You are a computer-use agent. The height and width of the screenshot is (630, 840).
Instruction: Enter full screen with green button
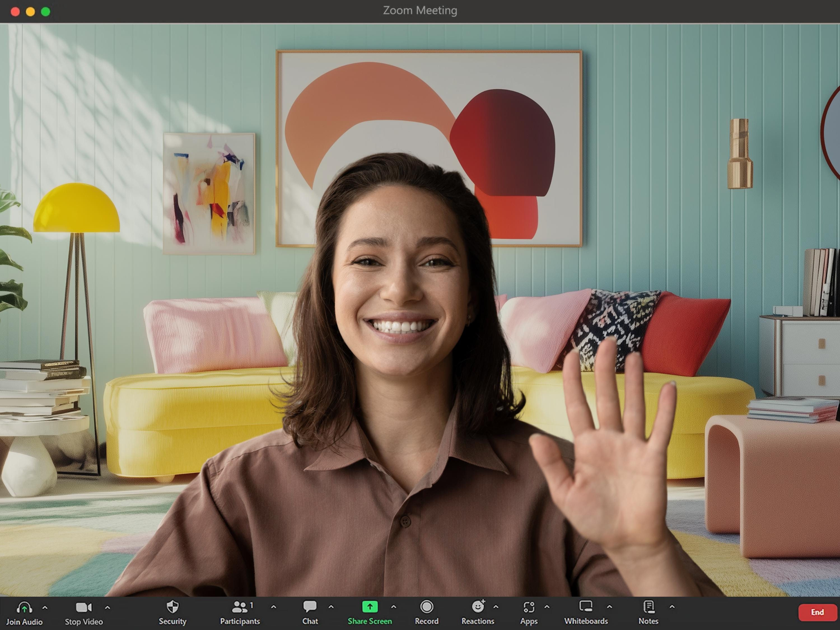46,11
